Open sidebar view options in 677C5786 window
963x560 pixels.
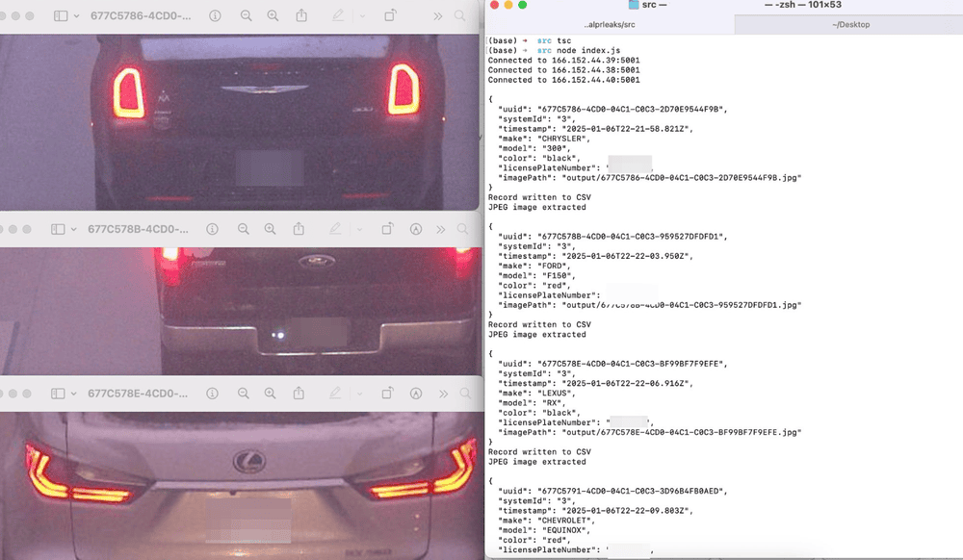point(76,16)
